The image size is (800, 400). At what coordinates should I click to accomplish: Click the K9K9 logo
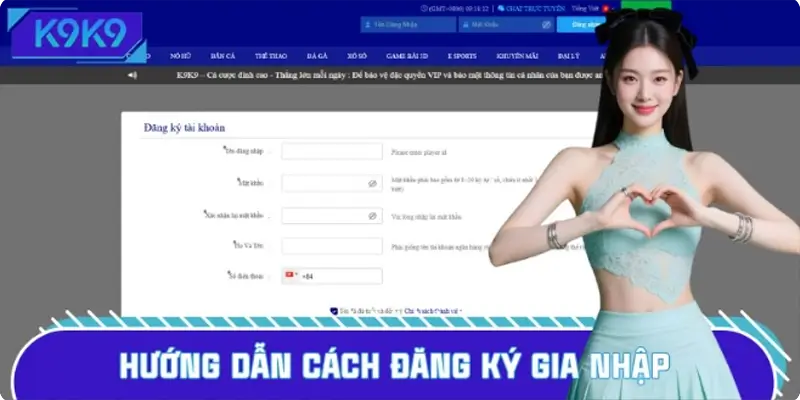[x=78, y=35]
